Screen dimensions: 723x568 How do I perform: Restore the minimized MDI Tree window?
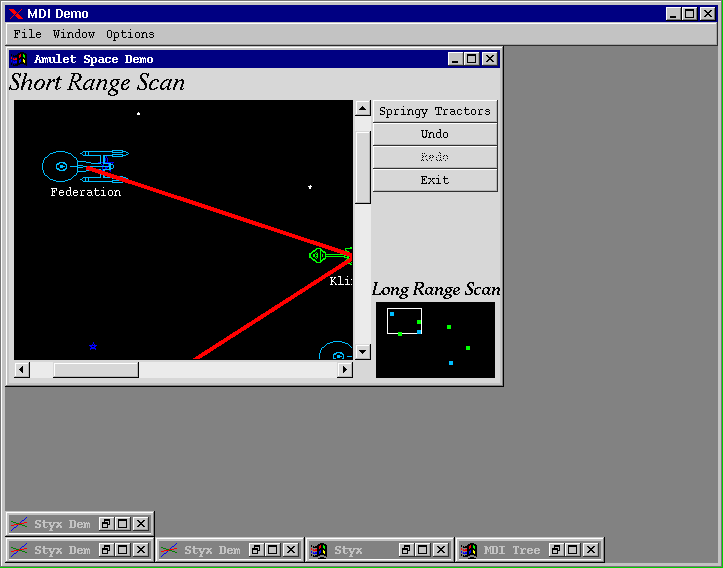[555, 550]
